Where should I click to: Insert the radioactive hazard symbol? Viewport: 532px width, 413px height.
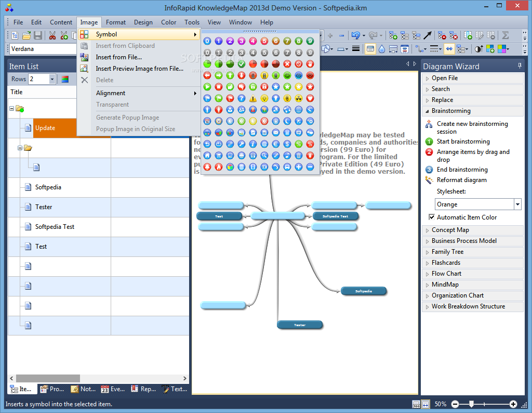pyautogui.click(x=299, y=98)
